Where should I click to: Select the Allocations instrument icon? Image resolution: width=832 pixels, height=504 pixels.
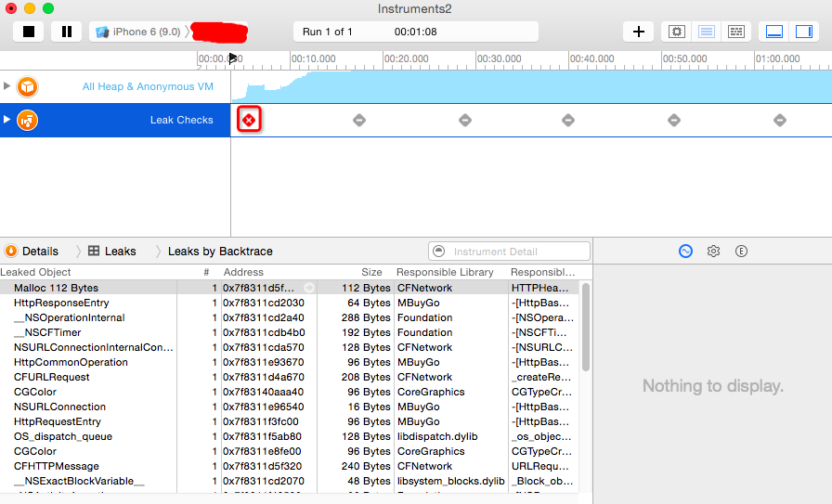pyautogui.click(x=27, y=86)
